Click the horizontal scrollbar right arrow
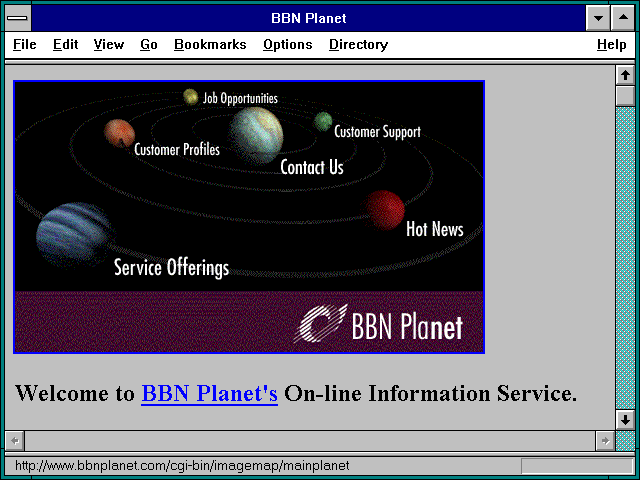This screenshot has width=640, height=480. point(605,441)
